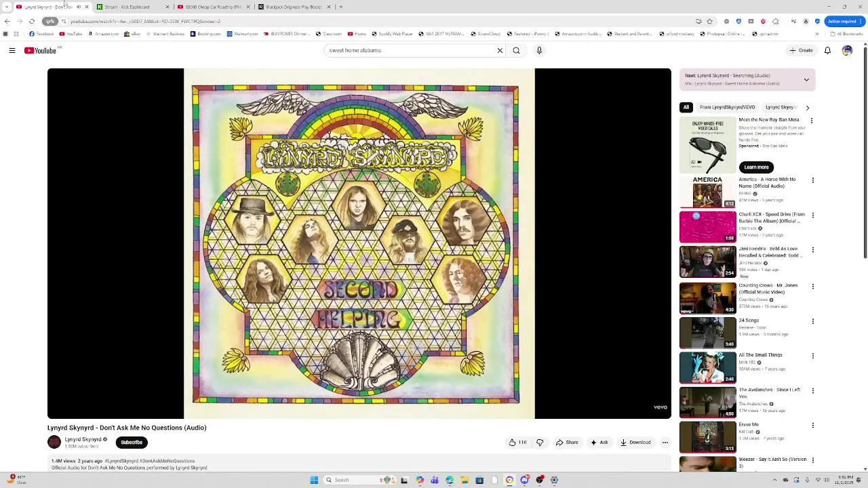Open options for Counting Crows Mr. Jones

812,286
